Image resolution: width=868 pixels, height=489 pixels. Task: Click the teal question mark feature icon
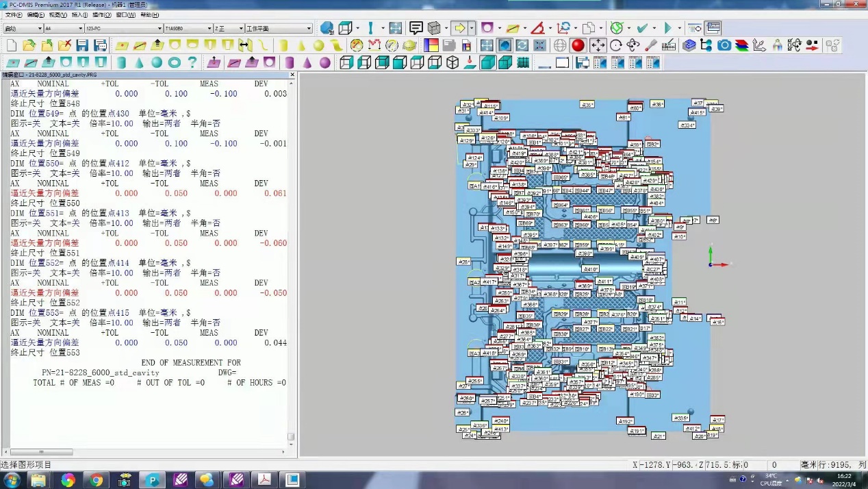click(192, 63)
